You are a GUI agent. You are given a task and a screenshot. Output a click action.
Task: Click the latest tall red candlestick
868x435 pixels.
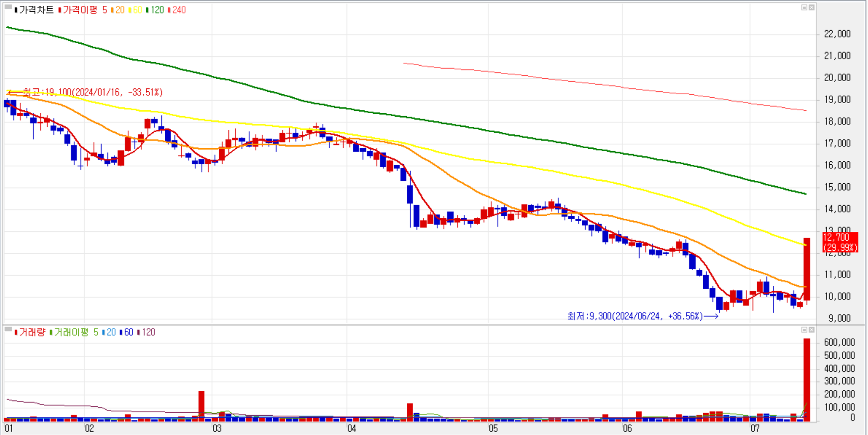click(807, 269)
